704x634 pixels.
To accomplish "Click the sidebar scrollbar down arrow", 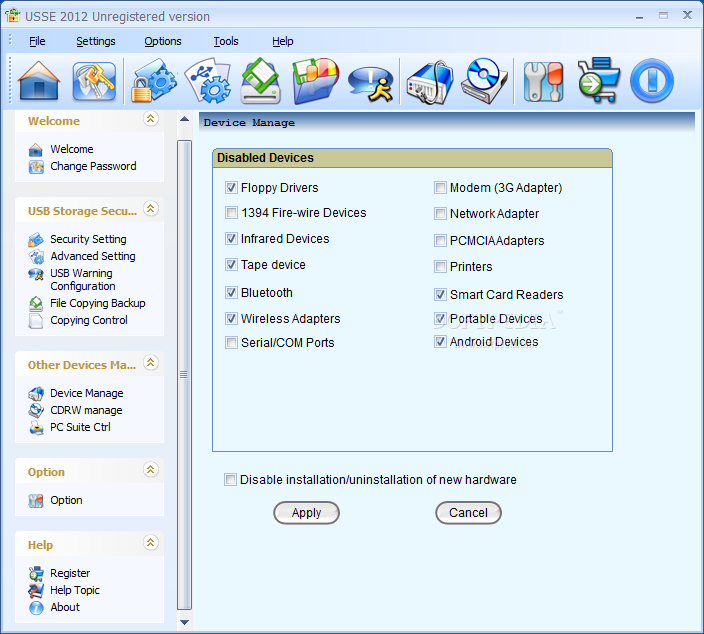I will (184, 622).
